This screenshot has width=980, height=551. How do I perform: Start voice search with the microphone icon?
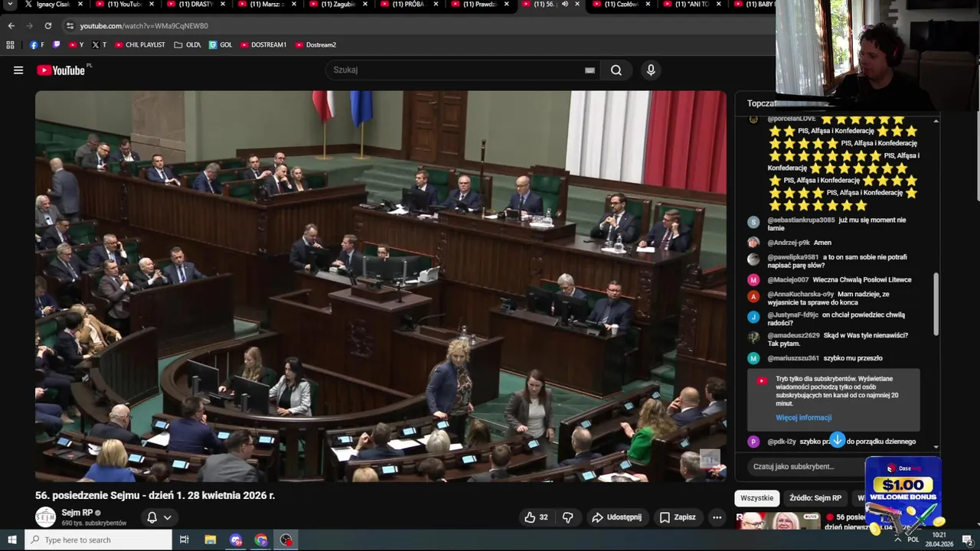point(651,70)
